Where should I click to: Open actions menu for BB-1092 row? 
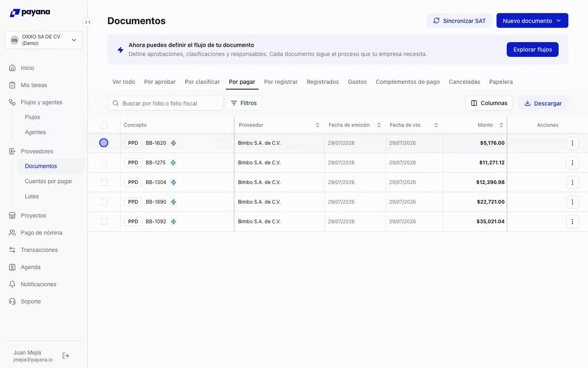point(572,222)
